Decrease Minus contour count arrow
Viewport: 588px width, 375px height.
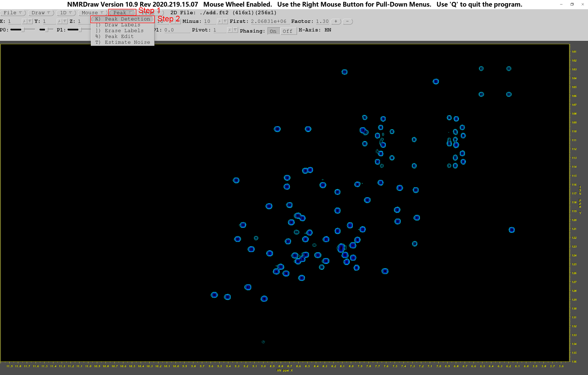(x=225, y=21)
